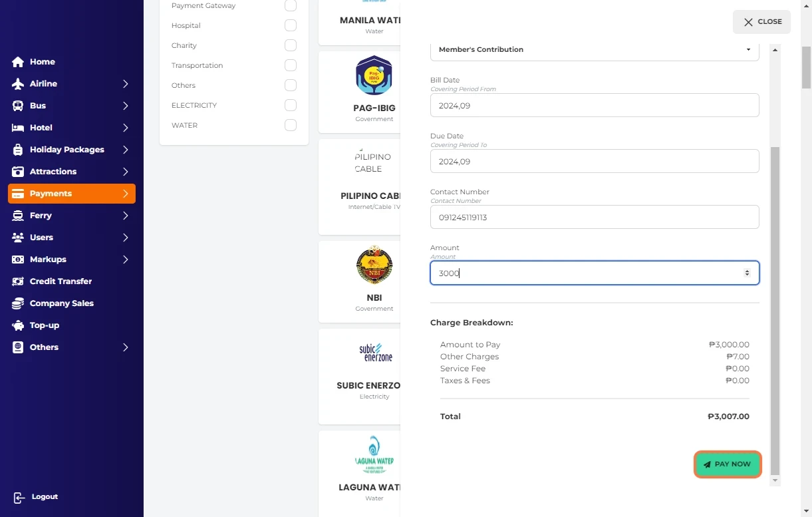Viewport: 812px width, 517px height.
Task: Click the Amount field stepper arrows
Action: pyautogui.click(x=747, y=273)
